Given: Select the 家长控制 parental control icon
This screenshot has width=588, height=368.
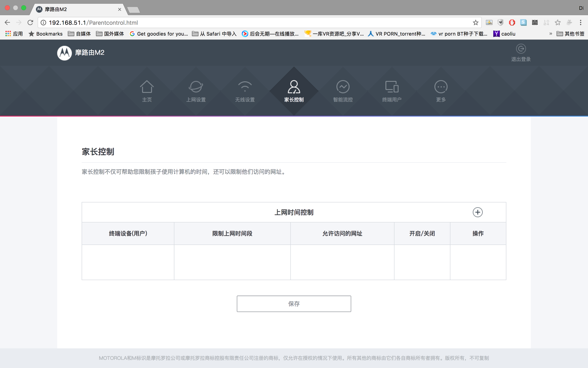Looking at the screenshot, I should (x=294, y=87).
